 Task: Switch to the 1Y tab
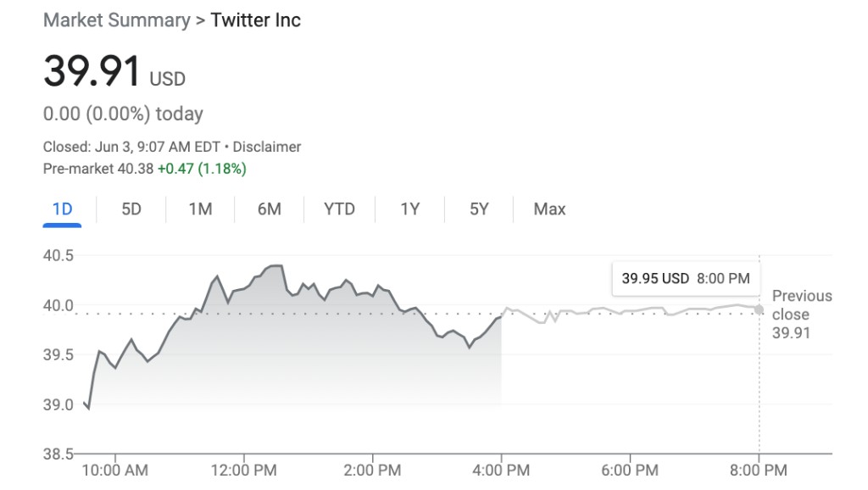[409, 209]
